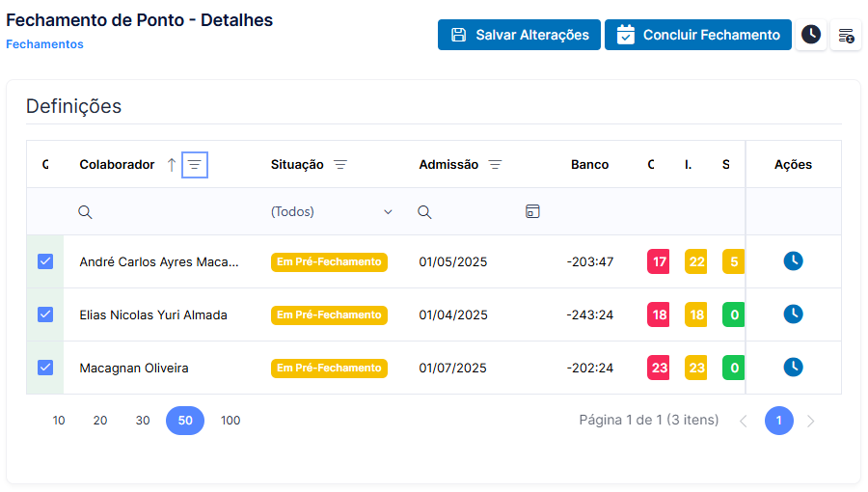The width and height of the screenshot is (868, 492).
Task: Click Em Pré-Fechamento badge for Elias Nicolas
Action: [x=329, y=314]
